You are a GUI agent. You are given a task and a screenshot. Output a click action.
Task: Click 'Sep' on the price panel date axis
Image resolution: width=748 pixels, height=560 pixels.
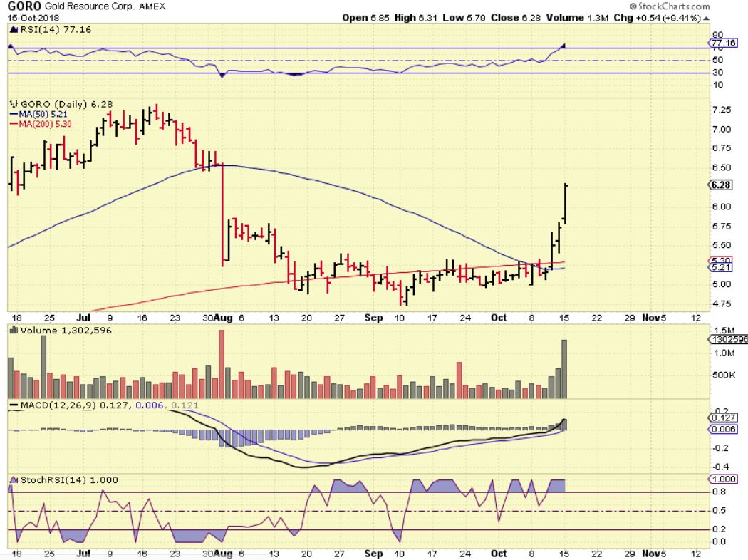[x=373, y=318]
